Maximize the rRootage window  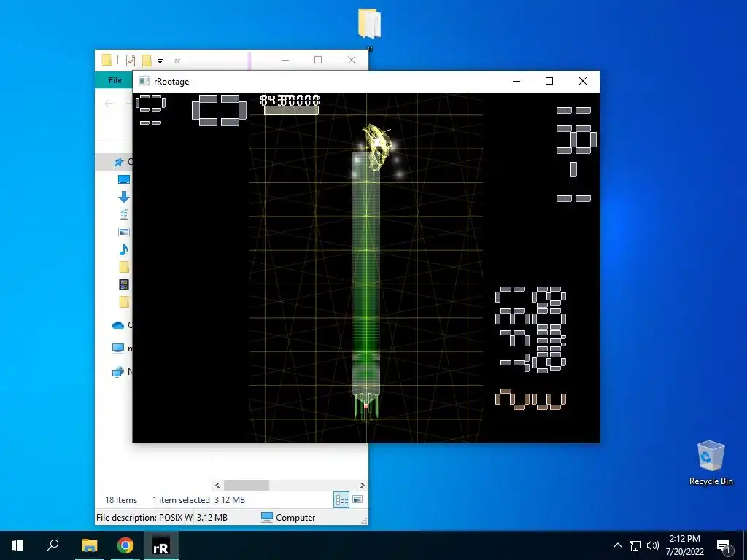[549, 81]
